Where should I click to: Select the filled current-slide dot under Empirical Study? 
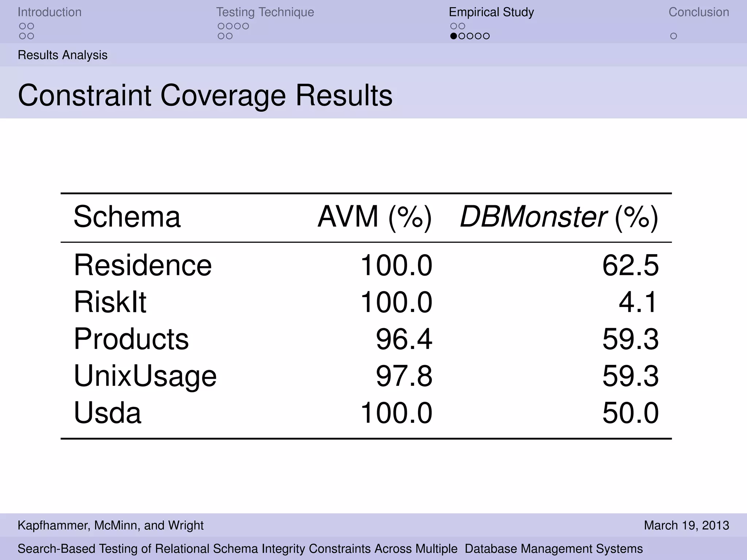click(x=454, y=36)
